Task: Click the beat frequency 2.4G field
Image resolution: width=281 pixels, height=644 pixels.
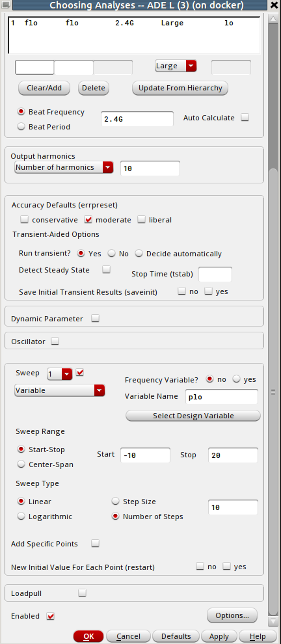Action: (137, 119)
